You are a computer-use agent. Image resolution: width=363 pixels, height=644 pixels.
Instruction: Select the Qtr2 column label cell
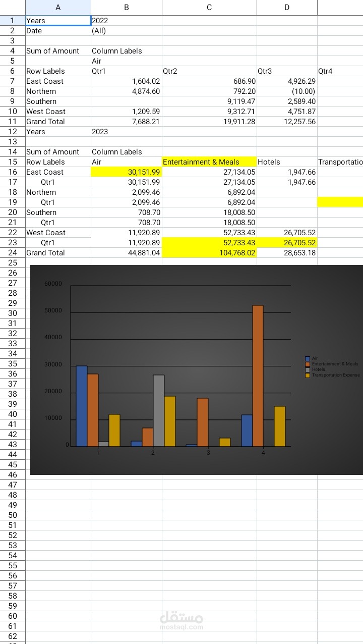tap(209, 71)
